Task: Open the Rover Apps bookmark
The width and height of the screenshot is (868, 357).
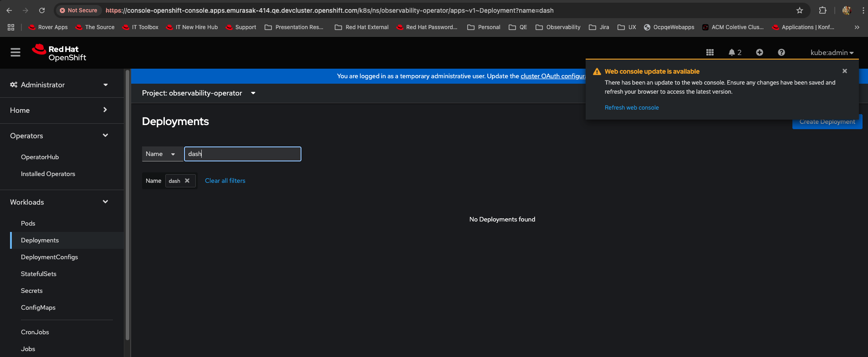Action: point(48,27)
